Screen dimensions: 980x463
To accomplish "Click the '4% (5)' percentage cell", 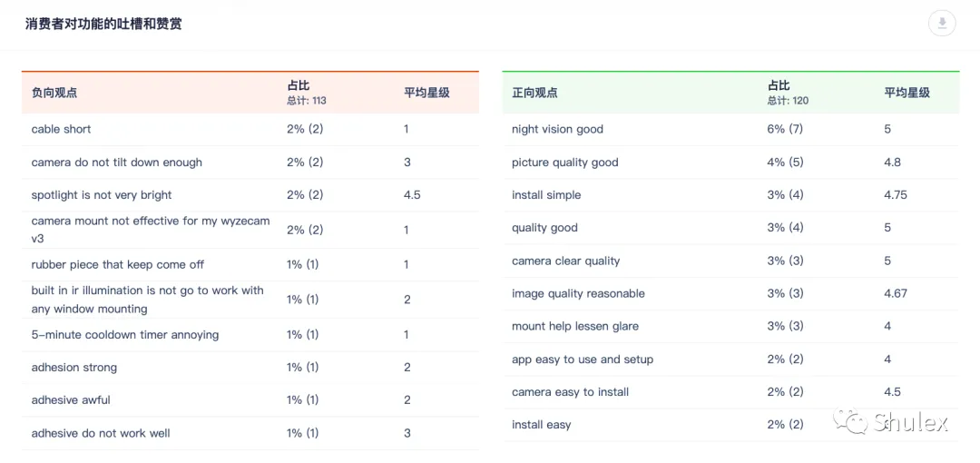I will pos(785,163).
